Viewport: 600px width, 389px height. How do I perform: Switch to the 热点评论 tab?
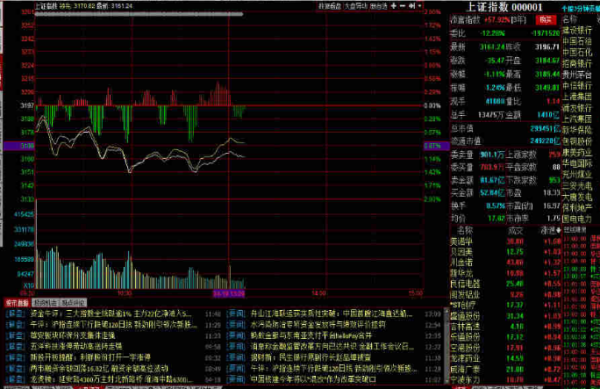tap(73, 303)
